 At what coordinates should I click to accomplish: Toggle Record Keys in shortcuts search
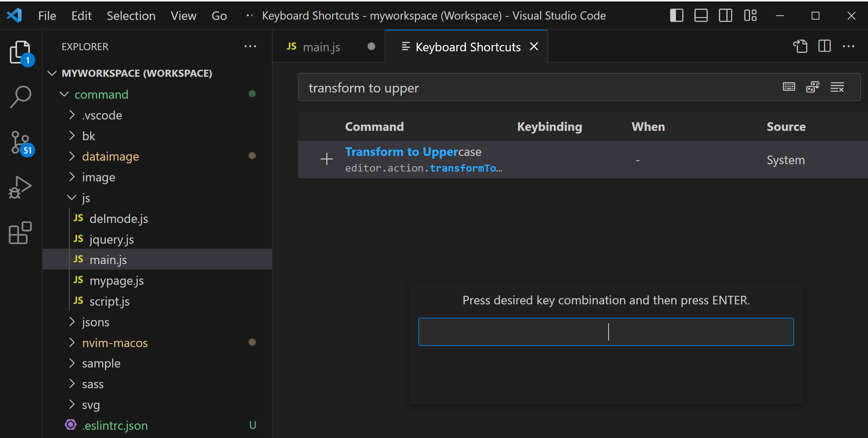click(x=789, y=87)
